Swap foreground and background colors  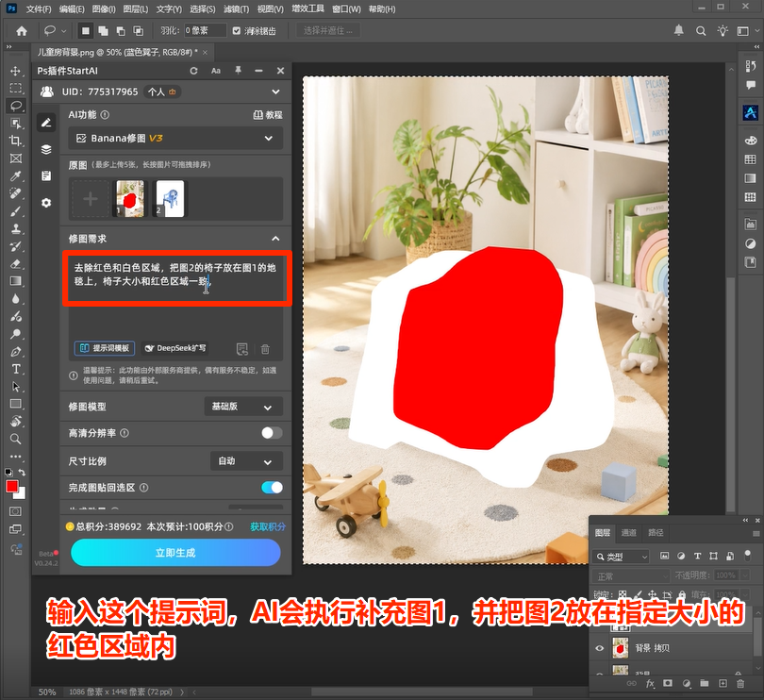(22, 473)
